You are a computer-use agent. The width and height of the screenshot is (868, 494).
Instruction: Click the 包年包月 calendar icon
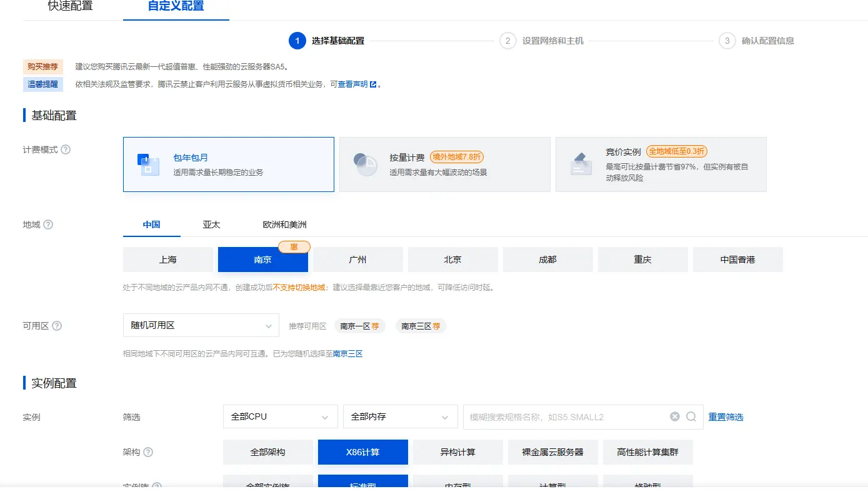[x=148, y=164]
